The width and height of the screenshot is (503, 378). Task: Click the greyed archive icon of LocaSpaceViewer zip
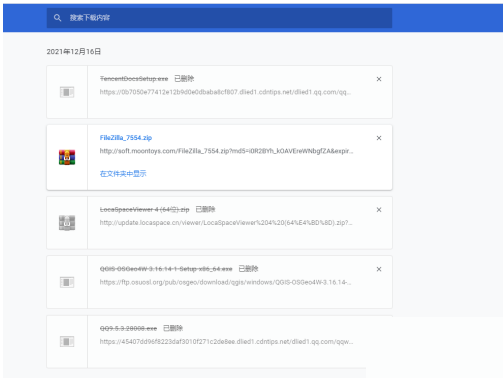(67, 223)
